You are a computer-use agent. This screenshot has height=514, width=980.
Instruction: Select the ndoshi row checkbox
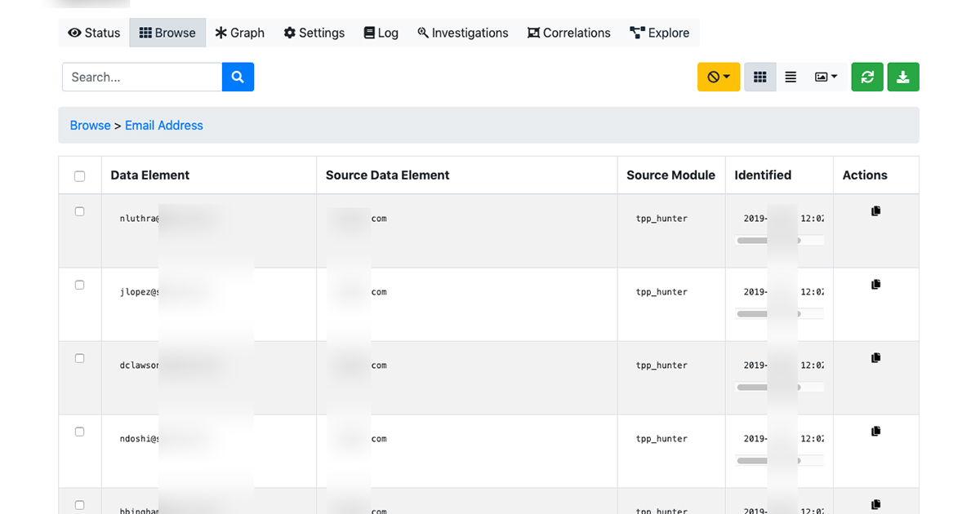[79, 432]
